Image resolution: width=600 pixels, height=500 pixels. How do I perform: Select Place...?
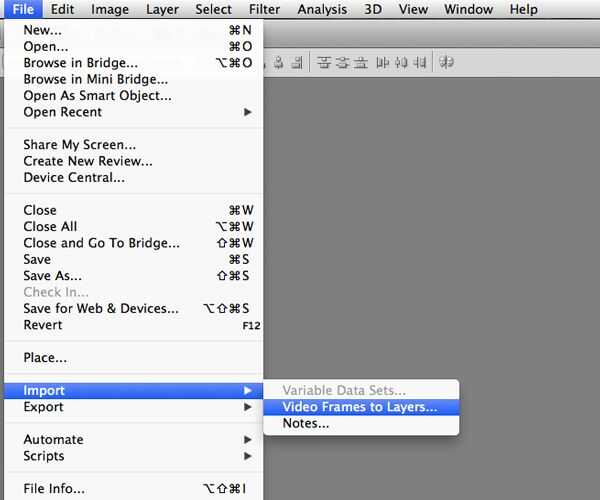pyautogui.click(x=134, y=358)
